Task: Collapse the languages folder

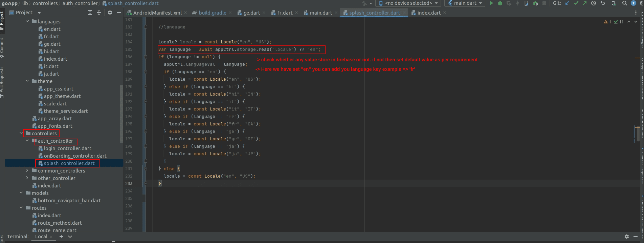Action: coord(27,21)
